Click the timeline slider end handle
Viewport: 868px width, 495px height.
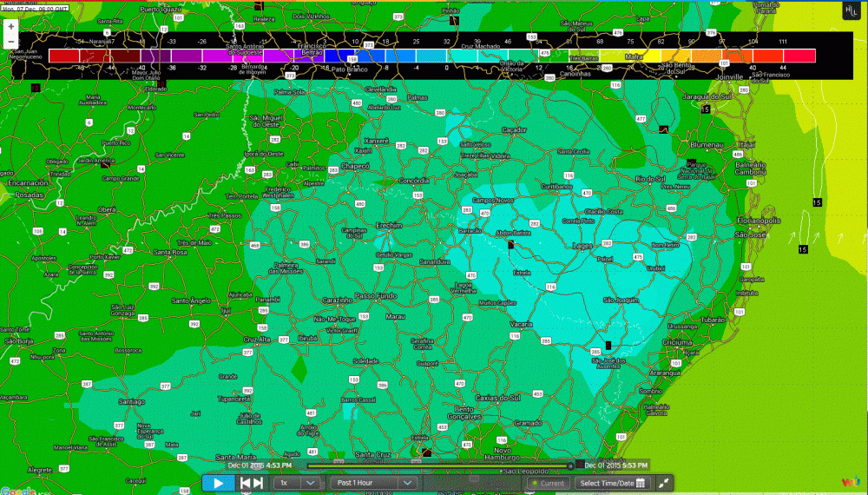click(570, 466)
